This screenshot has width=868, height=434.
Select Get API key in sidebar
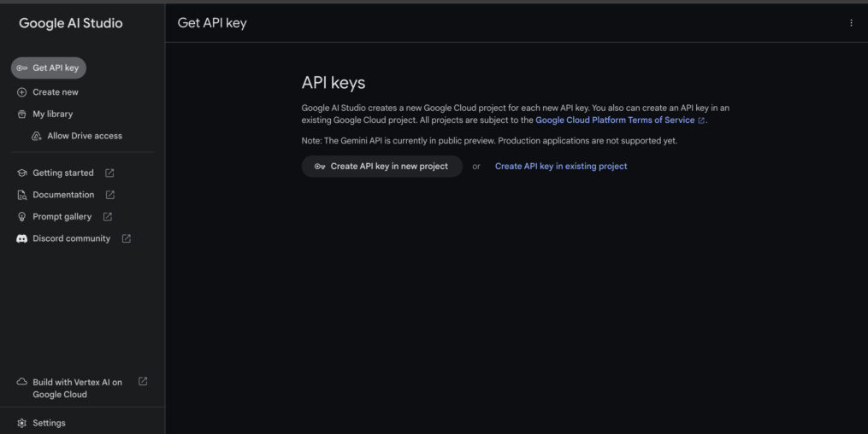tap(49, 68)
